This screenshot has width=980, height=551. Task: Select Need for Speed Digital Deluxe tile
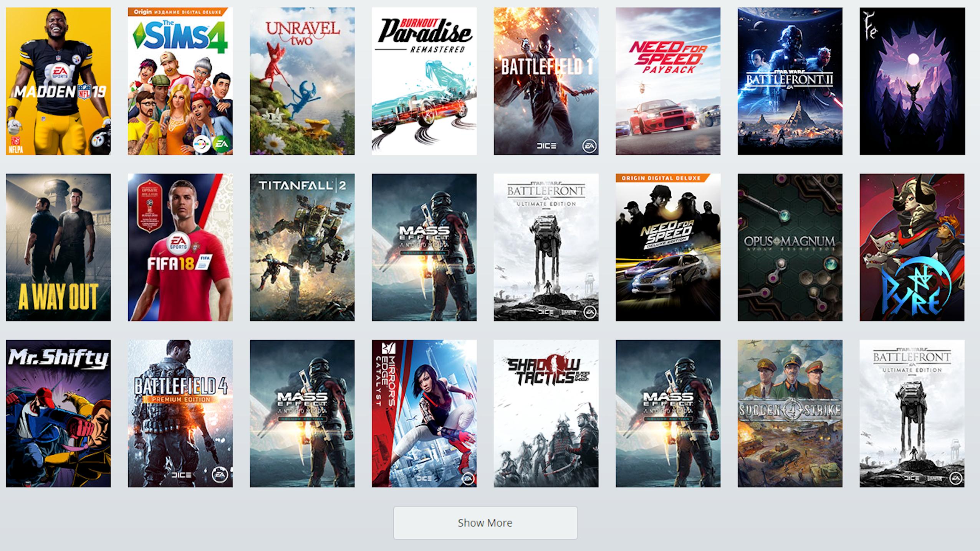pos(668,247)
